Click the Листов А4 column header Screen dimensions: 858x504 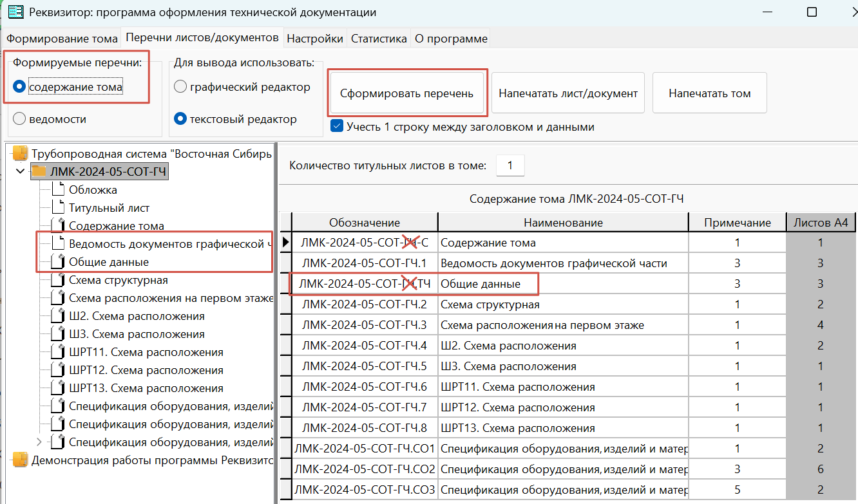point(821,223)
